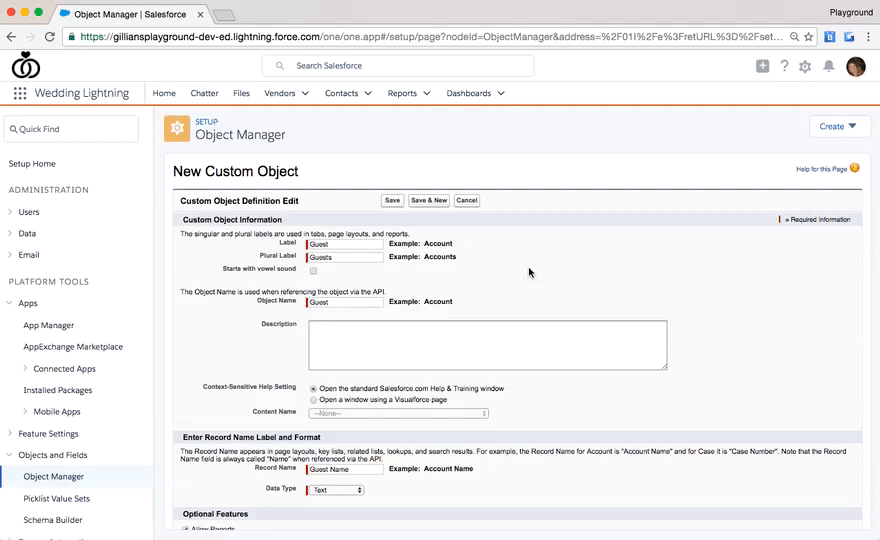Open the Help question mark icon
The height and width of the screenshot is (540, 880).
pos(784,66)
